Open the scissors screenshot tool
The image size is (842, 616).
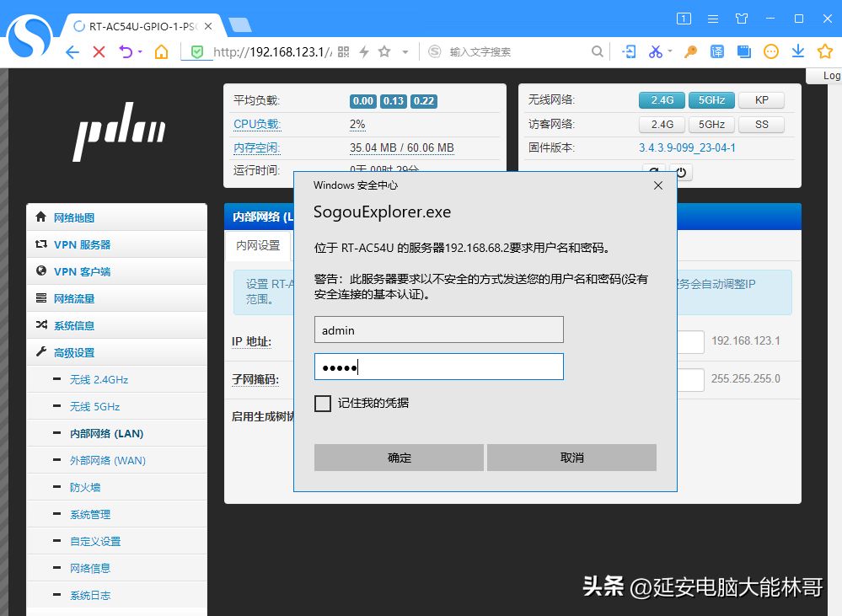pos(655,52)
